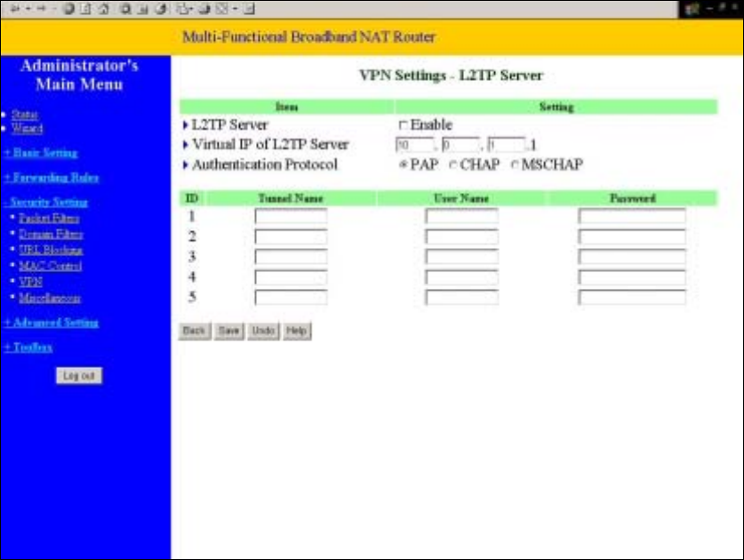Click the browser Home icon
Image resolution: width=744 pixels, height=560 pixels.
pyautogui.click(x=104, y=8)
